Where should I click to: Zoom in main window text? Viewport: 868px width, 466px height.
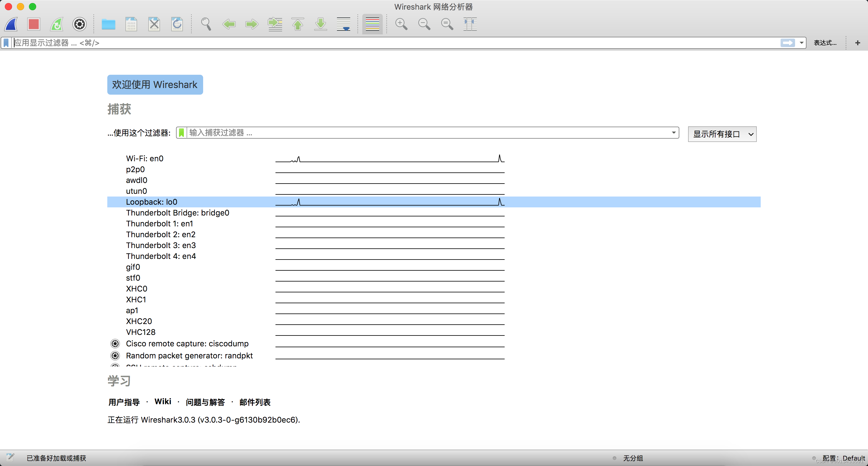click(x=401, y=24)
